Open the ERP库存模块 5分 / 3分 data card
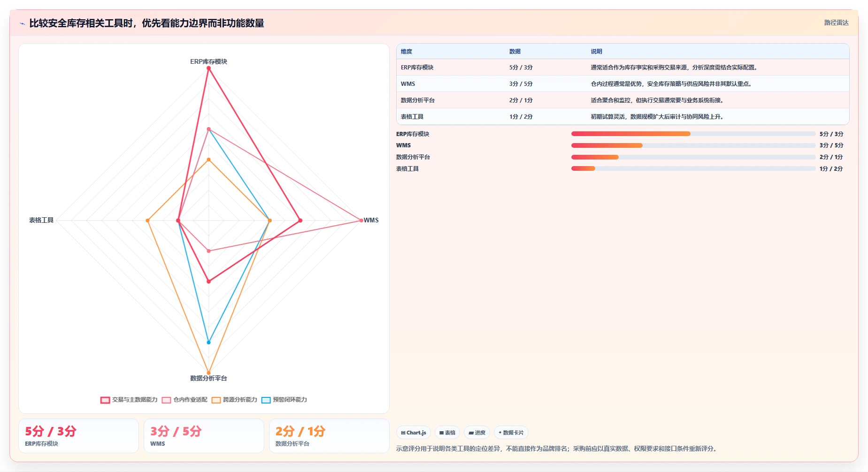Screen dimensions: 868x472 [x=78, y=436]
